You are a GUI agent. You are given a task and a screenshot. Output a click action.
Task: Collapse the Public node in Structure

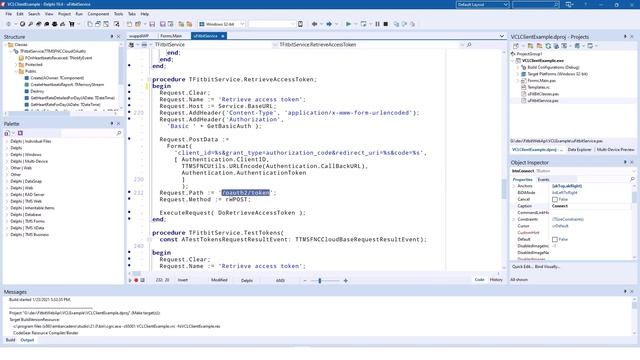[x=16, y=71]
